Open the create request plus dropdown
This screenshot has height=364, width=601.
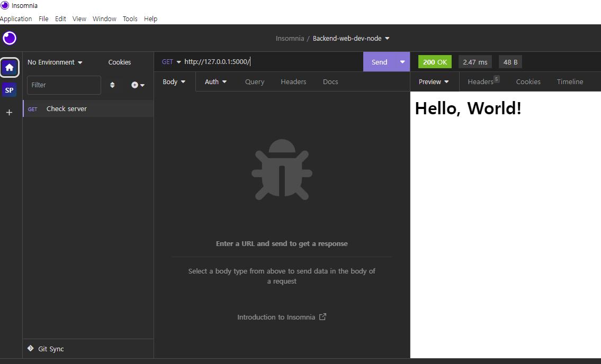(138, 85)
